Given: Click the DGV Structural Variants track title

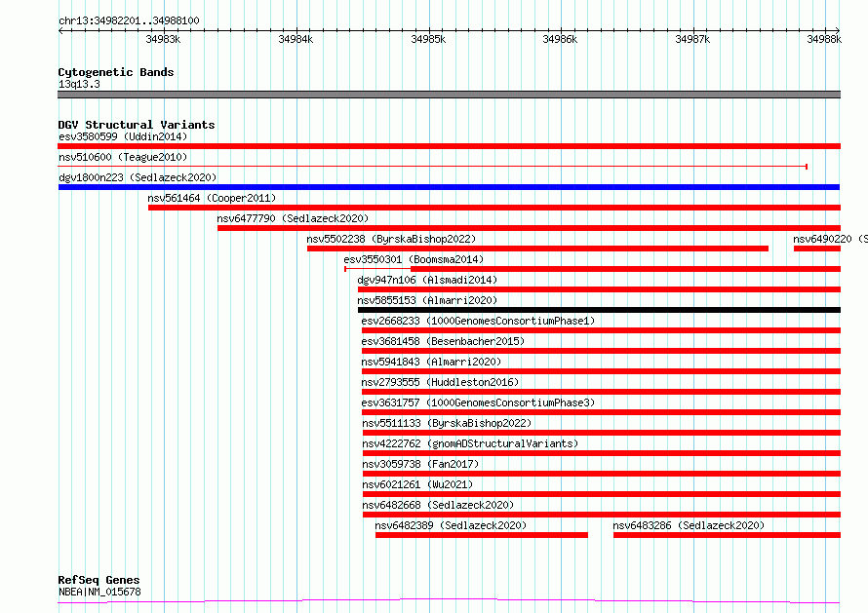Looking at the screenshot, I should click(x=137, y=125).
